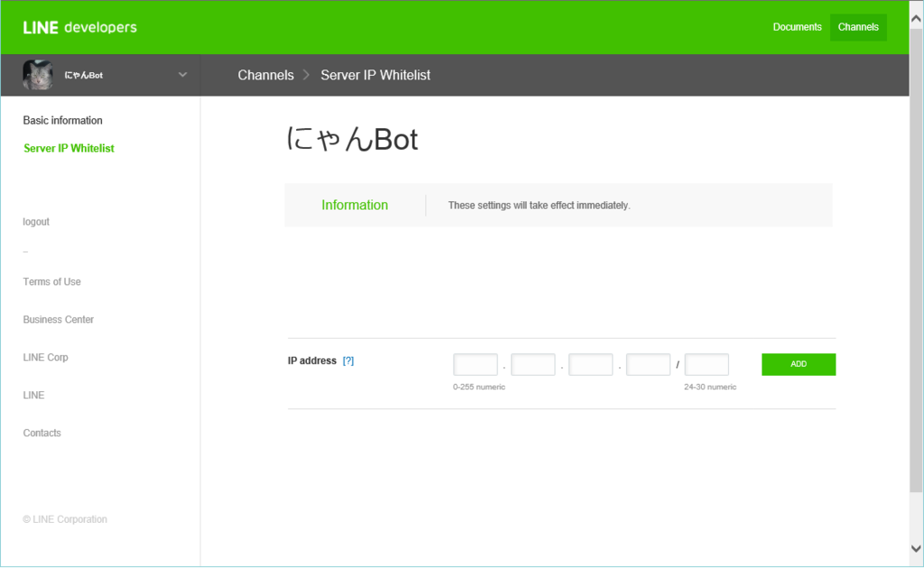Click the scrollbar up arrow
The image size is (924, 568).
(916, 18)
